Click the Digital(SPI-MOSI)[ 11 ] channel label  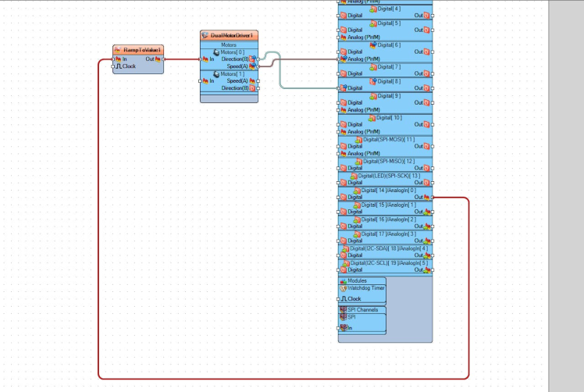tap(389, 139)
